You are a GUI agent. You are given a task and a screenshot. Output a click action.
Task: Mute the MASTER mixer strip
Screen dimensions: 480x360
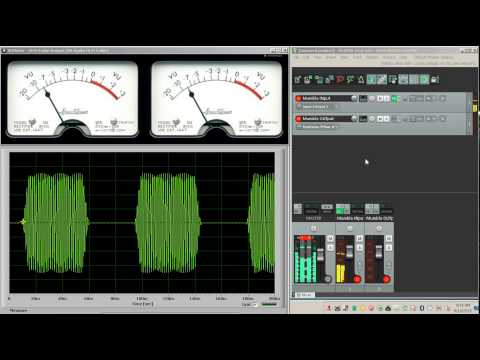(x=330, y=238)
